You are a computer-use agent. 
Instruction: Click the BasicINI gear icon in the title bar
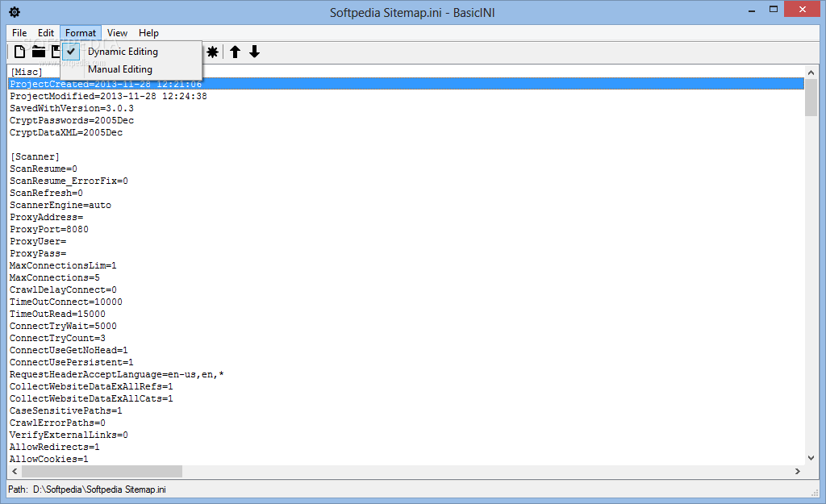click(15, 12)
